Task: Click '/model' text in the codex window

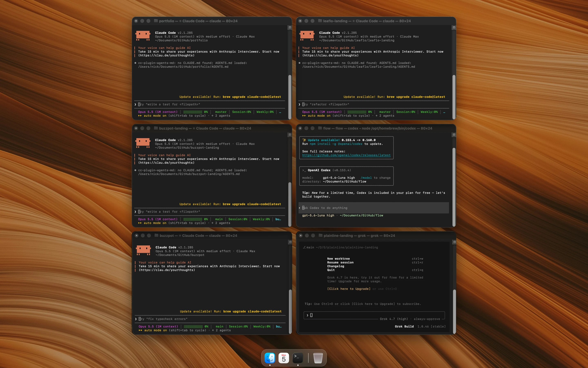Action: tap(366, 178)
